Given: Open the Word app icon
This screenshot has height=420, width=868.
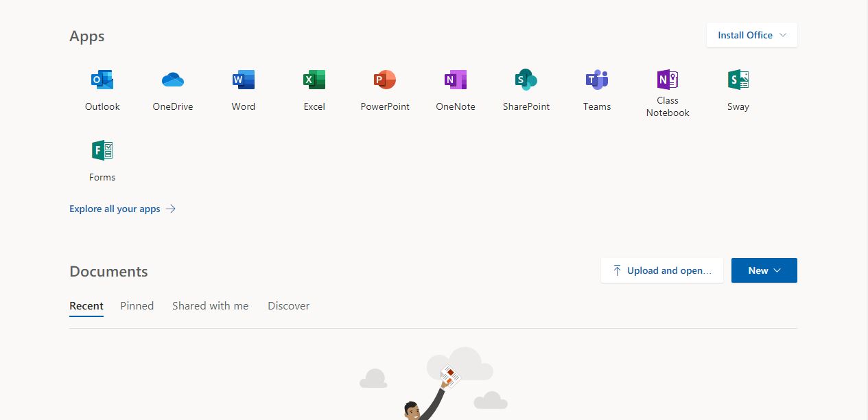Looking at the screenshot, I should [x=244, y=81].
